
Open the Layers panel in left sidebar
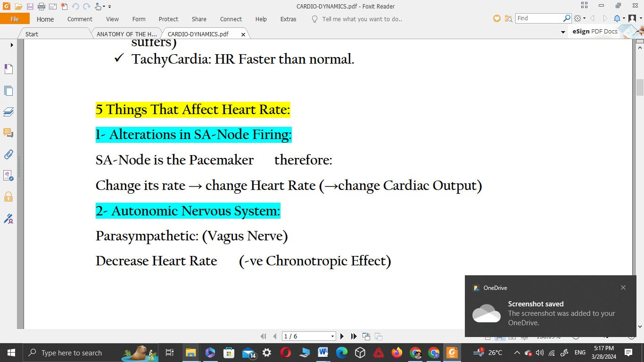(8, 112)
